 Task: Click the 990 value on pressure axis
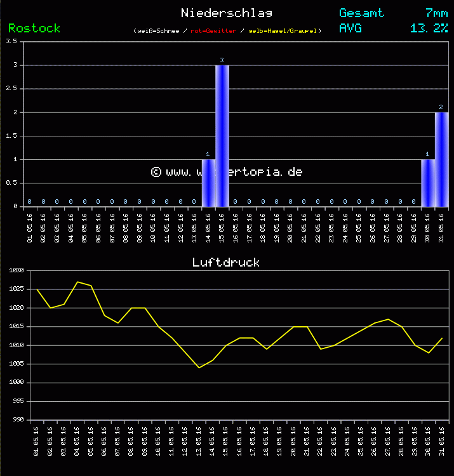coord(17,420)
